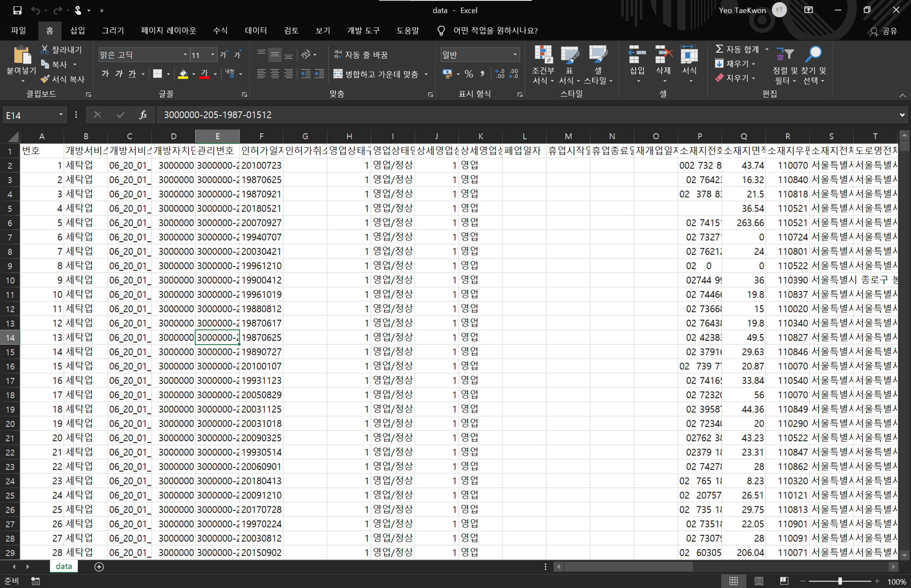Viewport: 911px width, 588px height.
Task: Open the 데이터 ribbon tab
Action: (256, 30)
